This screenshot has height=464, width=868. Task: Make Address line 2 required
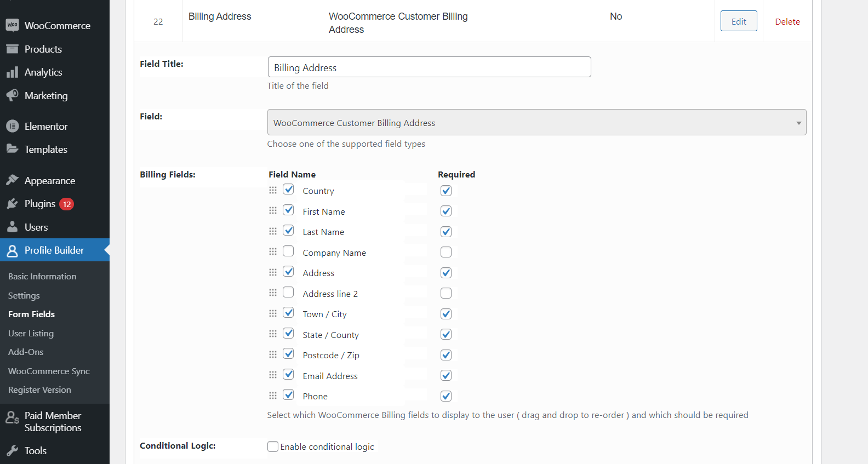pos(446,293)
